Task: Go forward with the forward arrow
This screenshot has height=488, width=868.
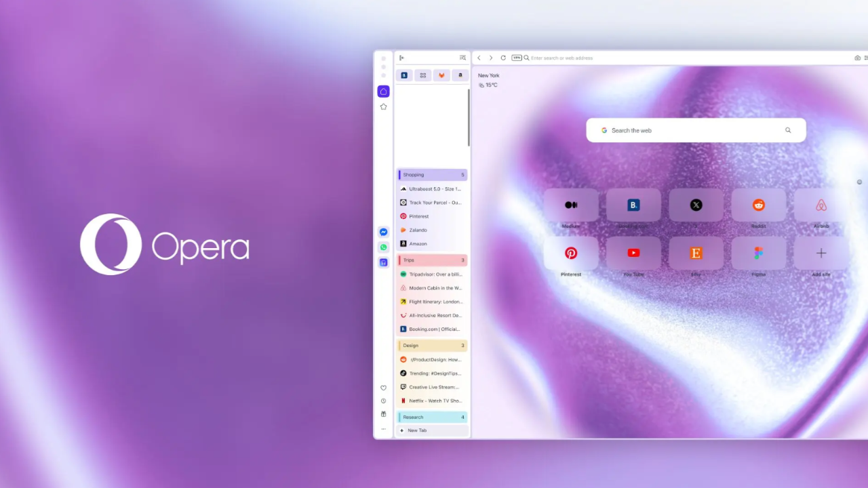Action: pyautogui.click(x=491, y=58)
